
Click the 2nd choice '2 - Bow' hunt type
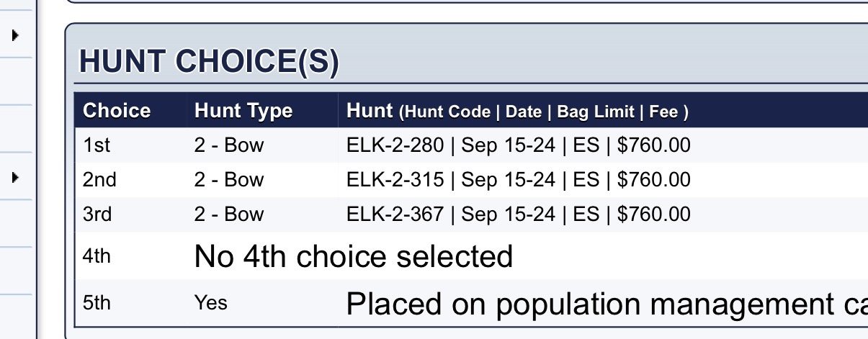[x=229, y=180]
